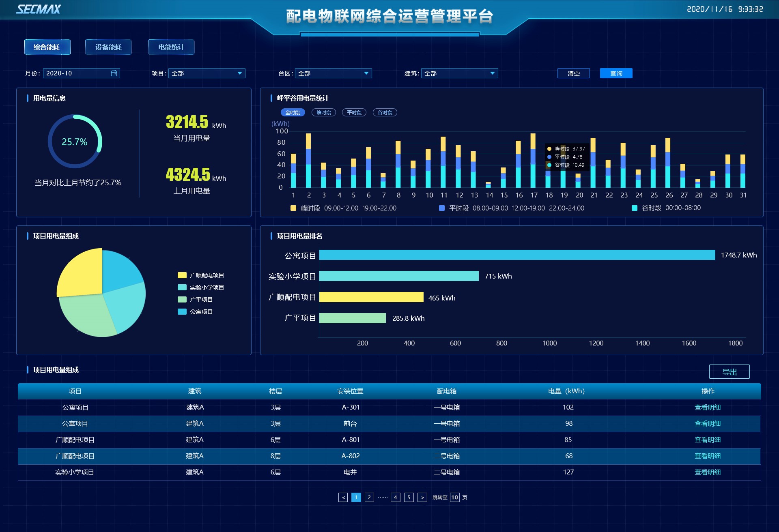Toggle the 平时段 blue legend marker
The width and height of the screenshot is (779, 532).
tap(442, 208)
